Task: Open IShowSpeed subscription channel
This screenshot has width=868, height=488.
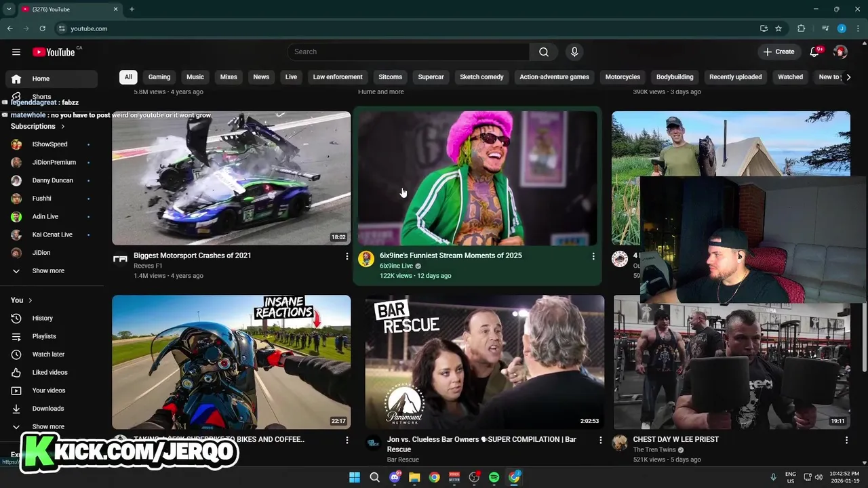Action: pyautogui.click(x=52, y=144)
